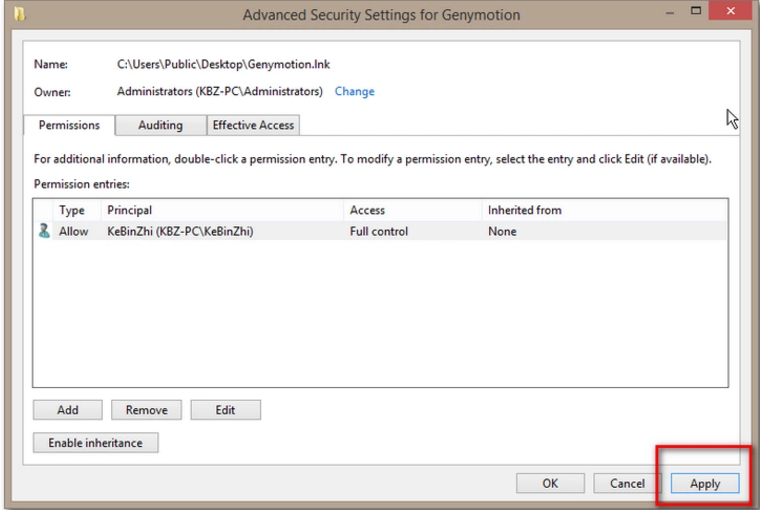Image resolution: width=760 pixels, height=510 pixels.
Task: Click the None inherited-from cell
Action: click(x=502, y=231)
